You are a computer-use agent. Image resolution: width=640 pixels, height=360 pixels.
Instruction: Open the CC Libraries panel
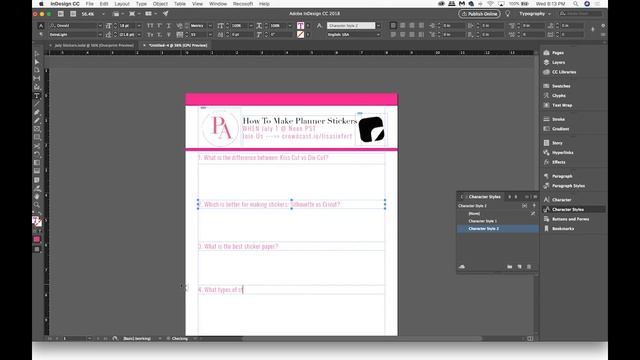pos(564,72)
